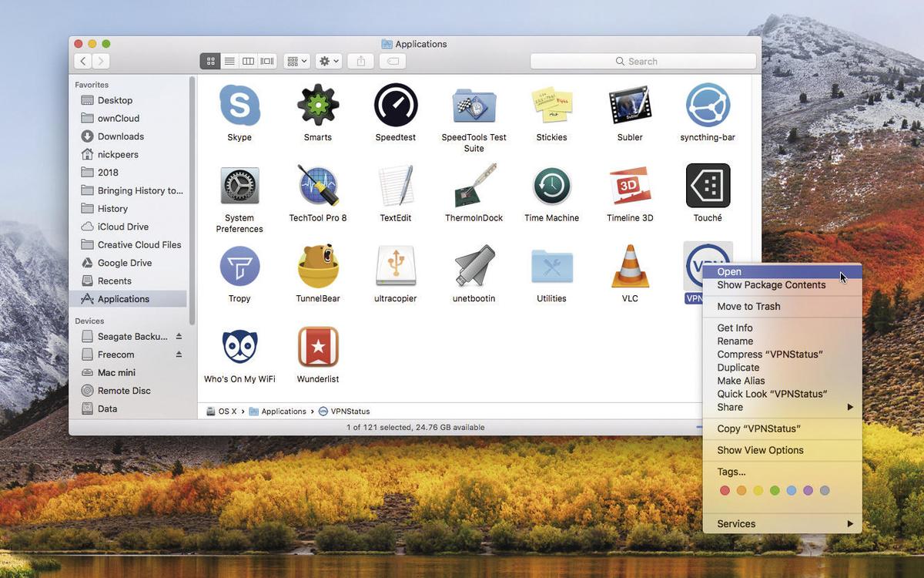
Task: Select the unetbootin app icon
Action: 474,267
